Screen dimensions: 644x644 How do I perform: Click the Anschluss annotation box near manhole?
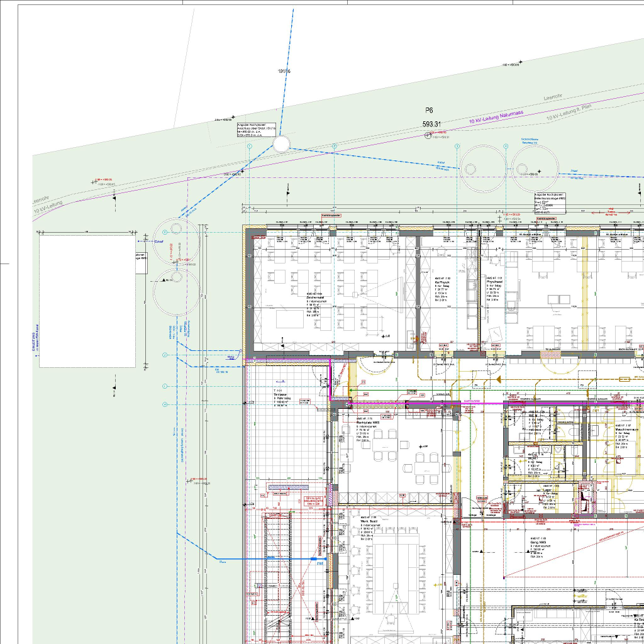coord(256,130)
